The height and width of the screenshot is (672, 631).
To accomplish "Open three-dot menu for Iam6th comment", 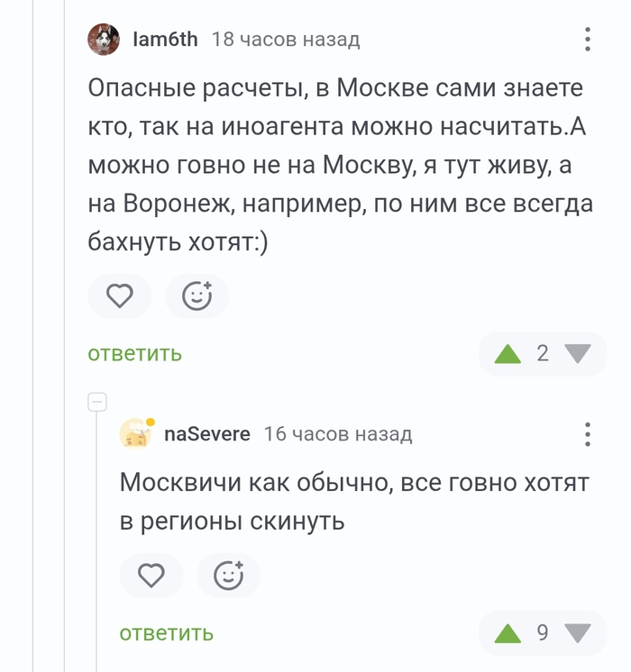I will click(587, 40).
